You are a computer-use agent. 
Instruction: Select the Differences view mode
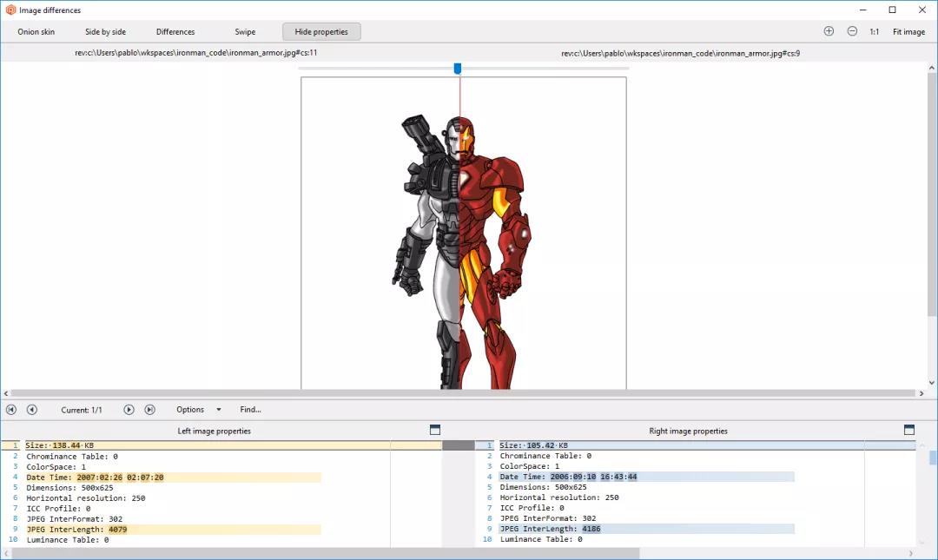coord(175,32)
